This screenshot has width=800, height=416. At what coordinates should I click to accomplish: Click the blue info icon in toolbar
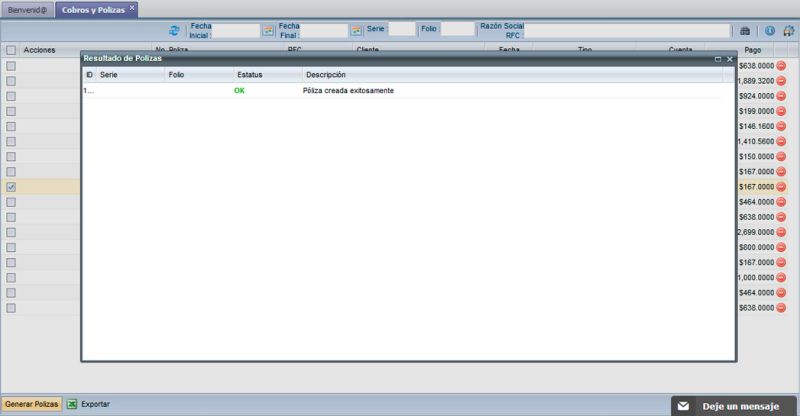(770, 31)
